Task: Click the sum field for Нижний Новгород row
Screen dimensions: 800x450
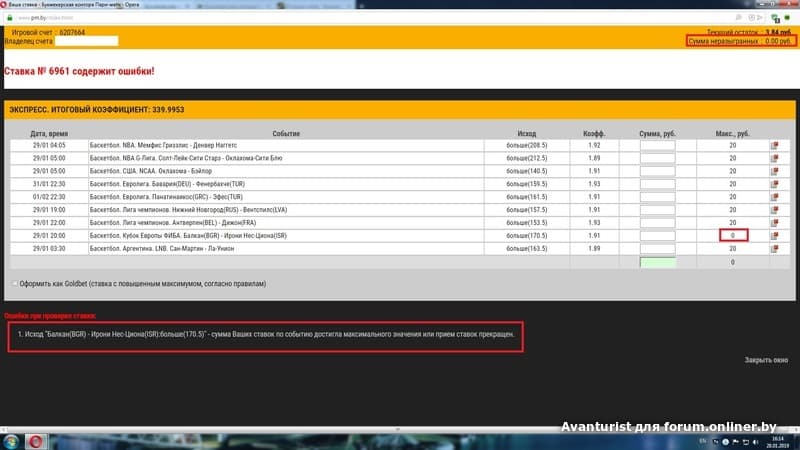Action: coord(657,210)
